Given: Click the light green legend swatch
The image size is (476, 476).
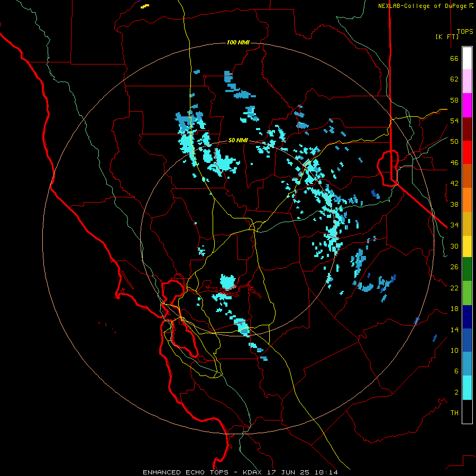Looking at the screenshot, I should tap(467, 293).
